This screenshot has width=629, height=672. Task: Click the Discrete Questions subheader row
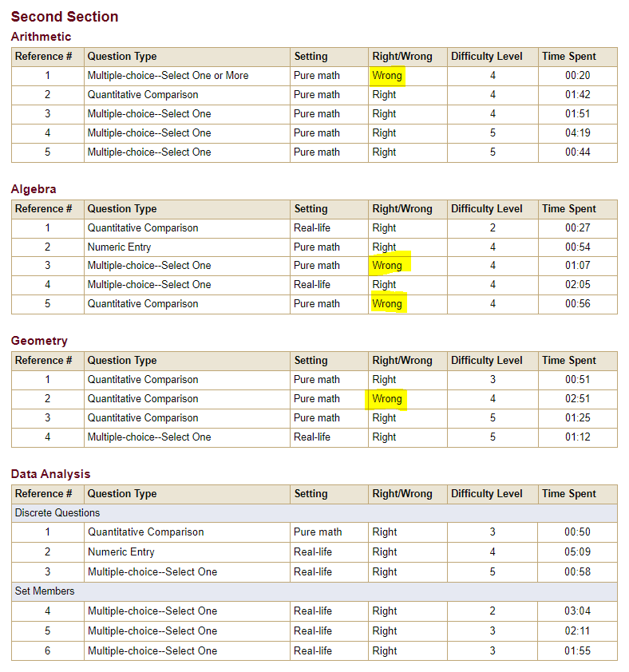314,513
